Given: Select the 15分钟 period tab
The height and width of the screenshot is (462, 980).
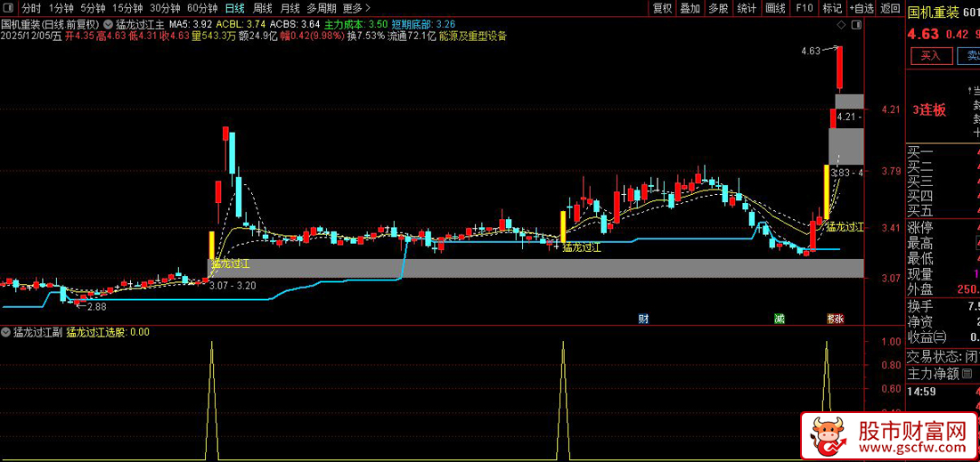Looking at the screenshot, I should [127, 8].
